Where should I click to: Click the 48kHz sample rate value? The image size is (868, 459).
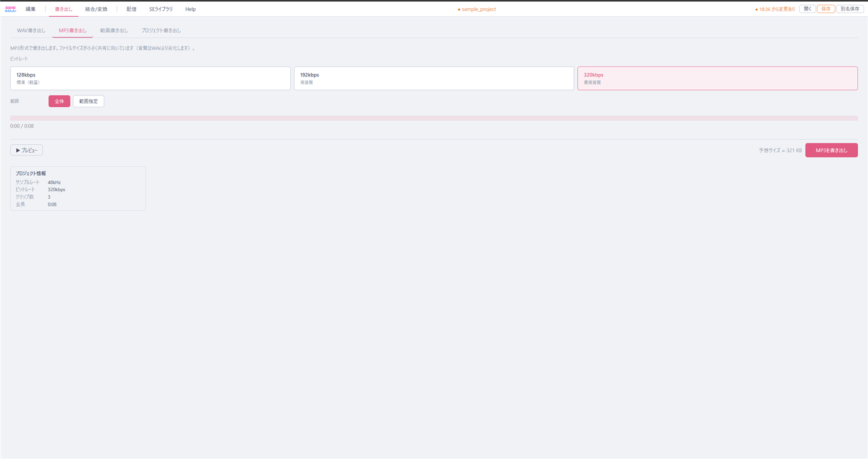click(54, 183)
